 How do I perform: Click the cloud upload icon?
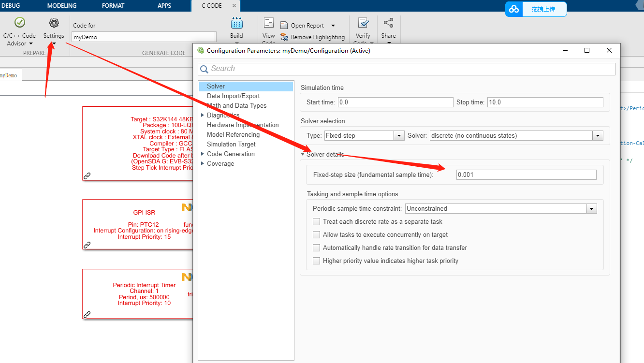(x=514, y=9)
